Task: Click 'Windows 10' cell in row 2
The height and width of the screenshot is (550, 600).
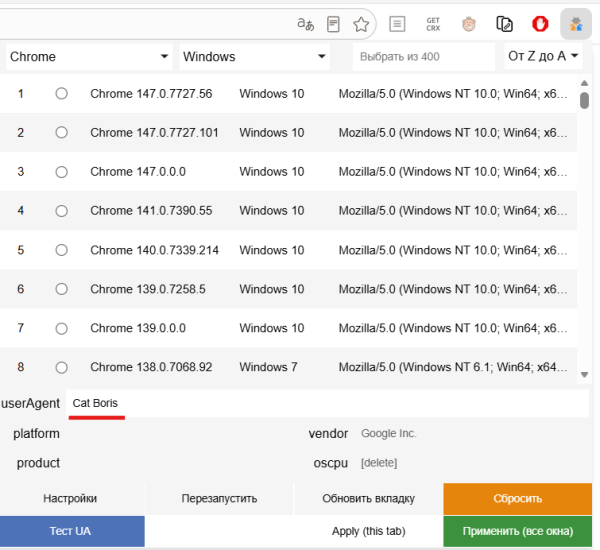Action: click(272, 133)
